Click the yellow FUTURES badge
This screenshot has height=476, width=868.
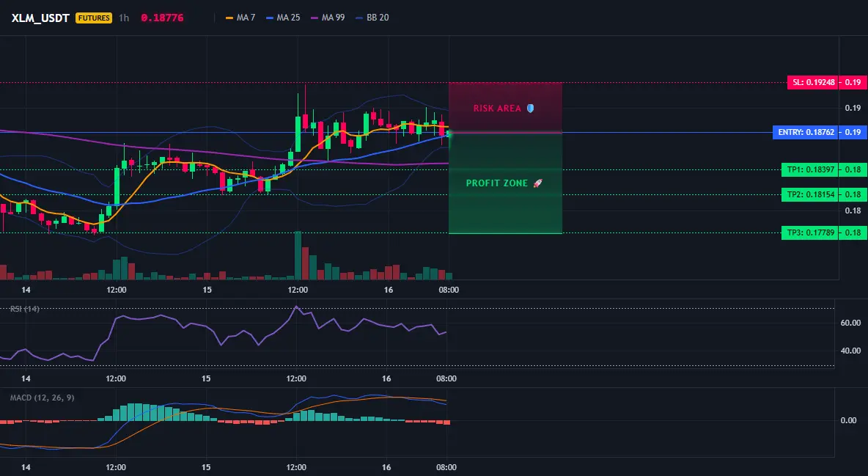tap(94, 18)
